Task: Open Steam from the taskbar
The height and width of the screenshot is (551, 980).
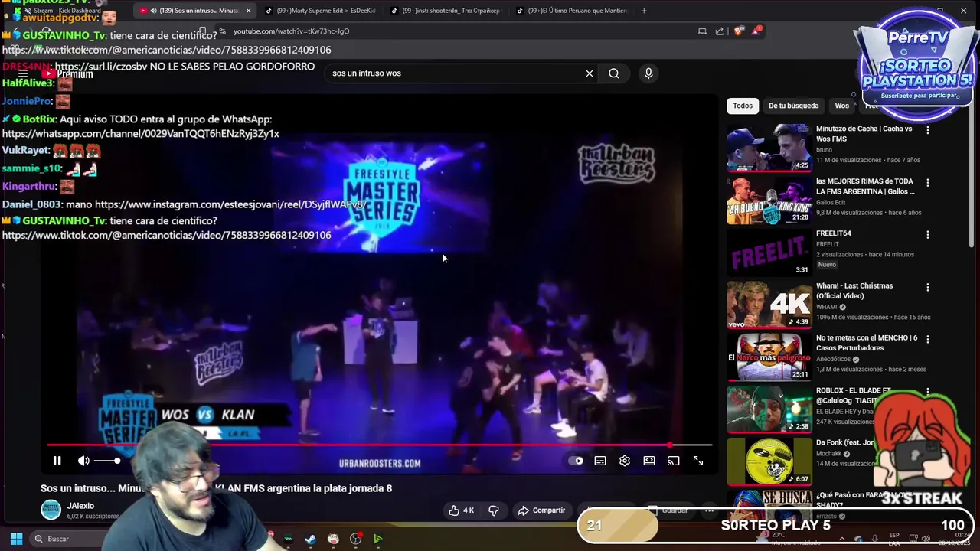Action: coord(310,539)
